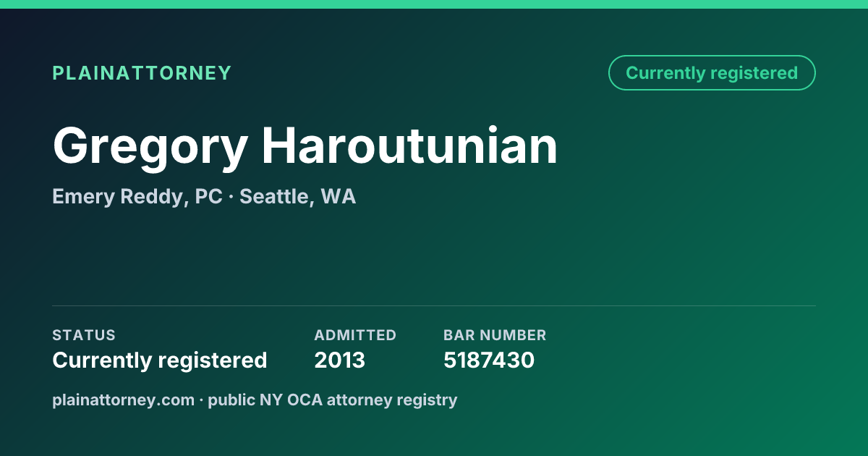Click the words attorney registry in footer
Image resolution: width=868 pixels, height=456 pixels.
pyautogui.click(x=392, y=400)
